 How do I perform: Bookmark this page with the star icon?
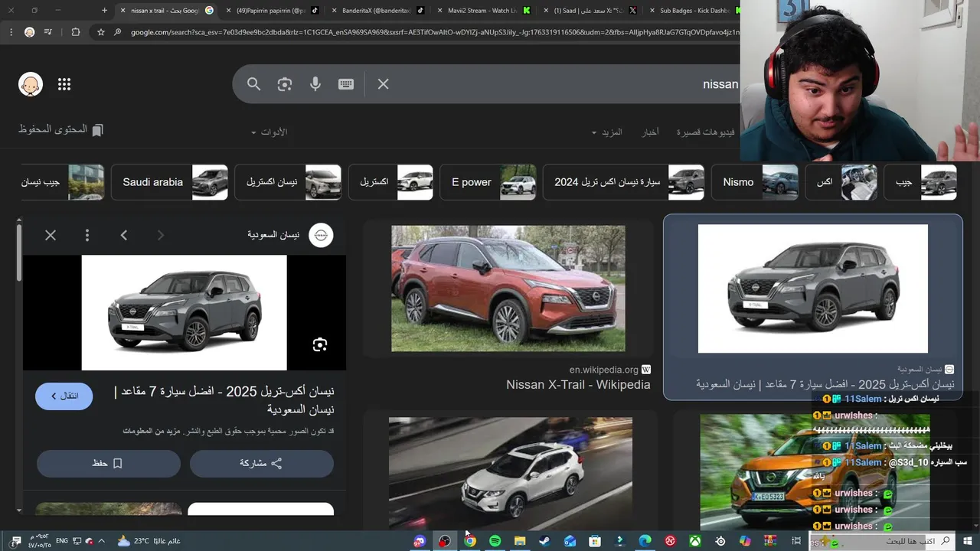(x=100, y=32)
